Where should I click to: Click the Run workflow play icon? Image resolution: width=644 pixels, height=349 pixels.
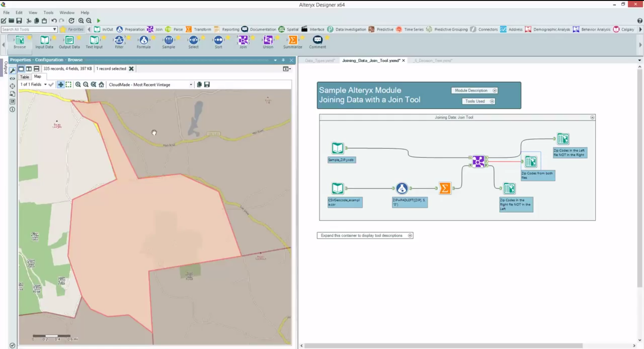(x=98, y=21)
